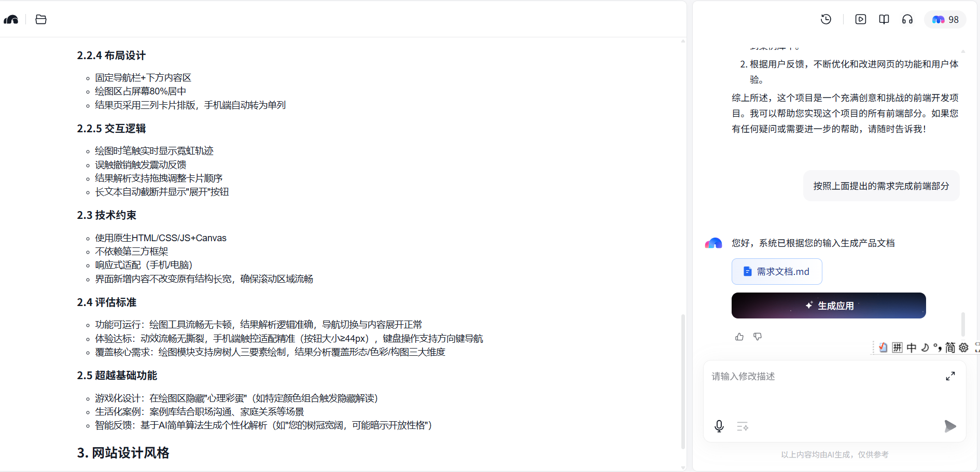980x472 pixels.
Task: Click bullet 绘图区占屏幕80%居中
Action: pyautogui.click(x=141, y=91)
